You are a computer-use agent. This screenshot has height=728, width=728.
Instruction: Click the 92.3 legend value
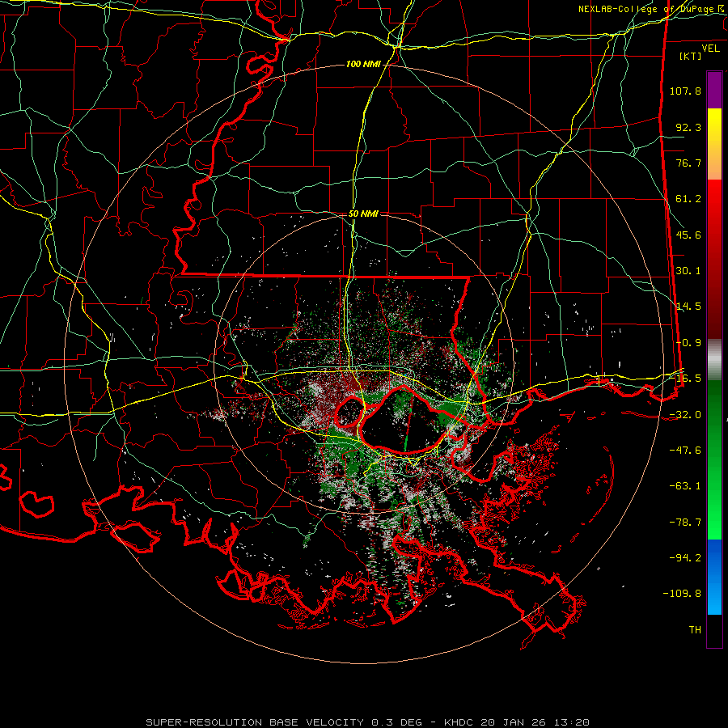[x=688, y=127]
